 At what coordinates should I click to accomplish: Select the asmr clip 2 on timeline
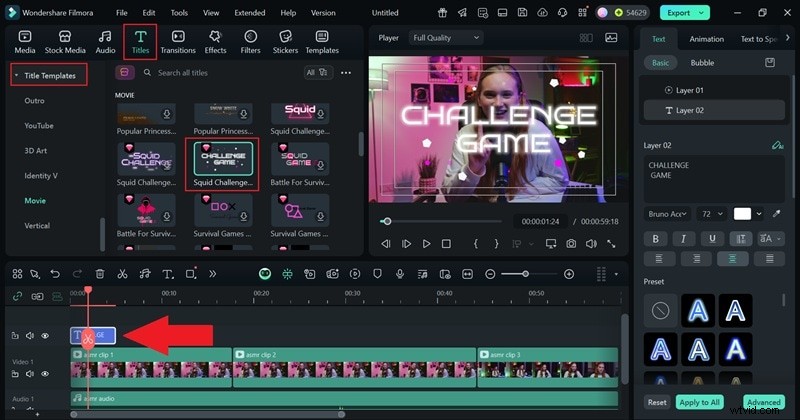[355, 367]
